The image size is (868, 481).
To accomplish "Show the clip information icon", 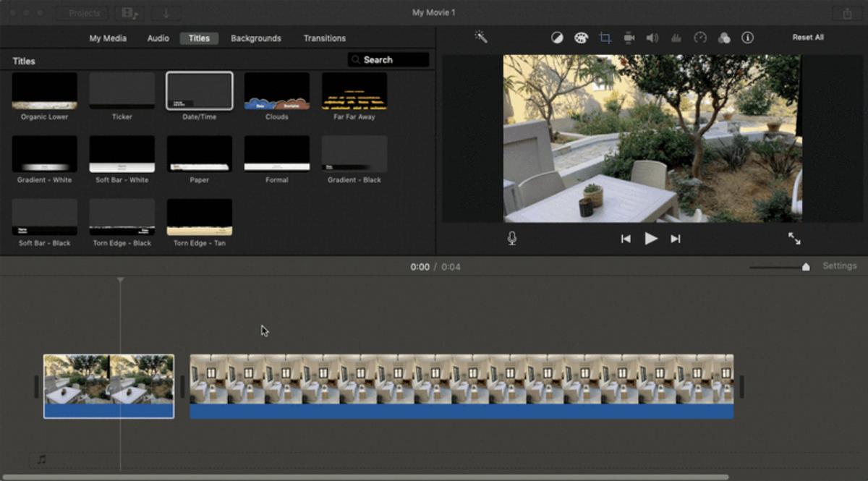I will (x=748, y=38).
